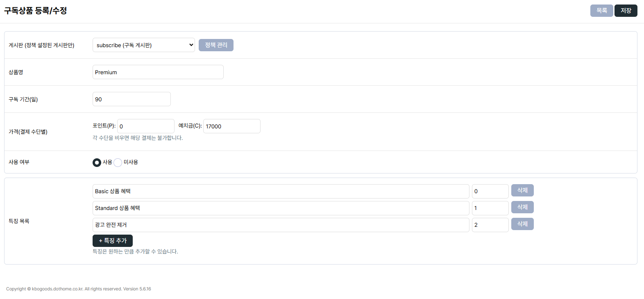The height and width of the screenshot is (299, 644).
Task: Delete the 광고 완전 제거 feature row
Action: click(522, 224)
